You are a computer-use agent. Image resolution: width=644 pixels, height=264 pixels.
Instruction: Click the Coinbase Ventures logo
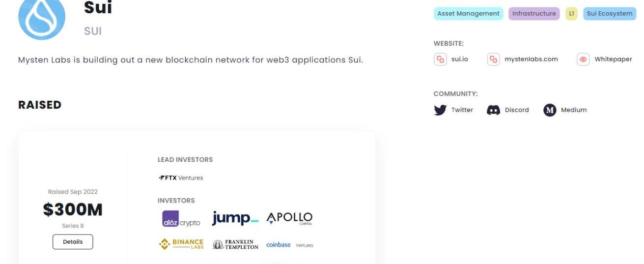point(289,245)
